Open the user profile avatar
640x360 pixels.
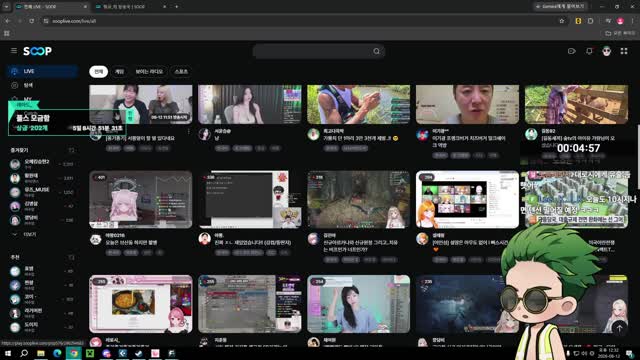tap(607, 51)
